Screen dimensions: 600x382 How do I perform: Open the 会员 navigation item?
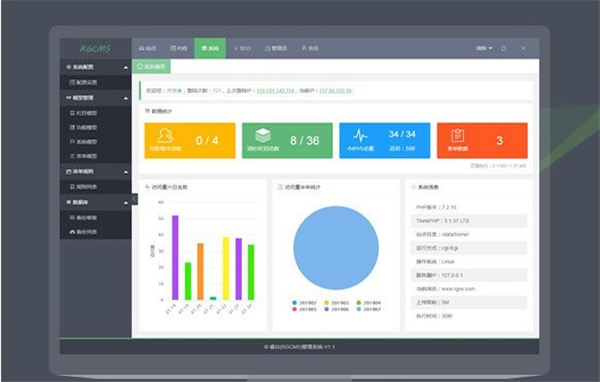click(x=310, y=48)
